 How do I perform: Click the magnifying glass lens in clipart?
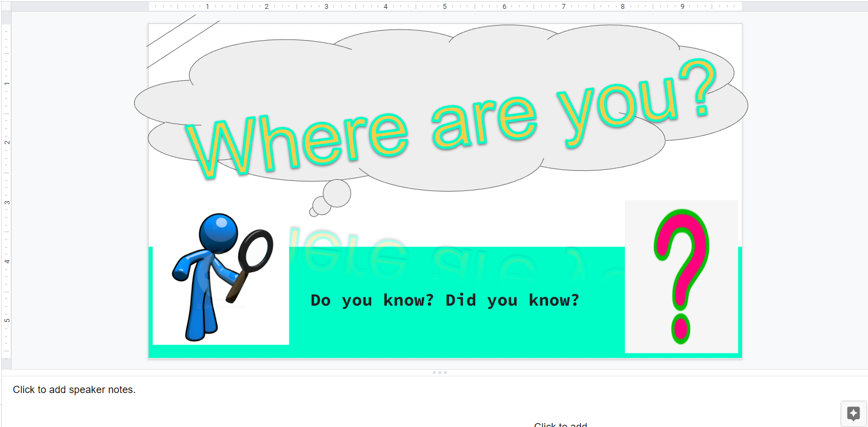click(256, 250)
